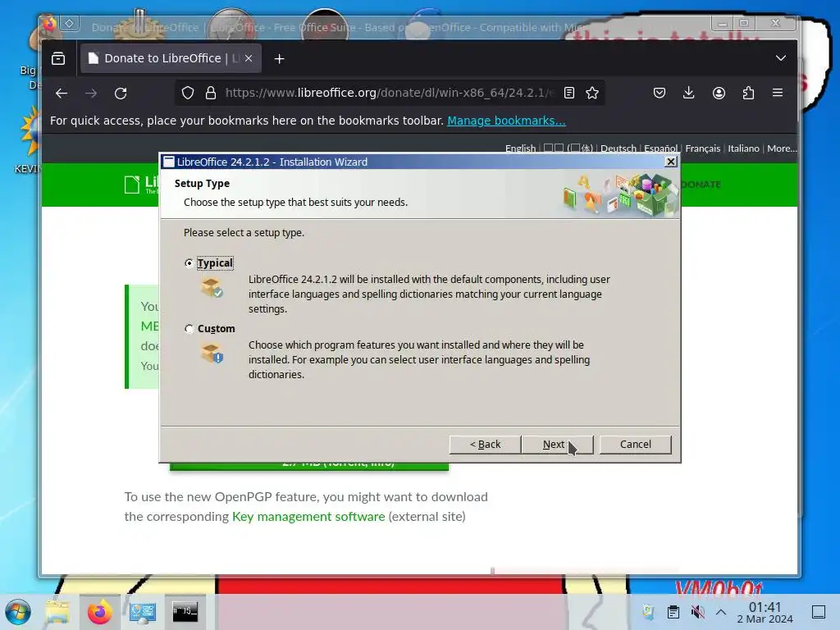Screen dimensions: 840x630
Task: Open the More languages link
Action: coord(782,148)
